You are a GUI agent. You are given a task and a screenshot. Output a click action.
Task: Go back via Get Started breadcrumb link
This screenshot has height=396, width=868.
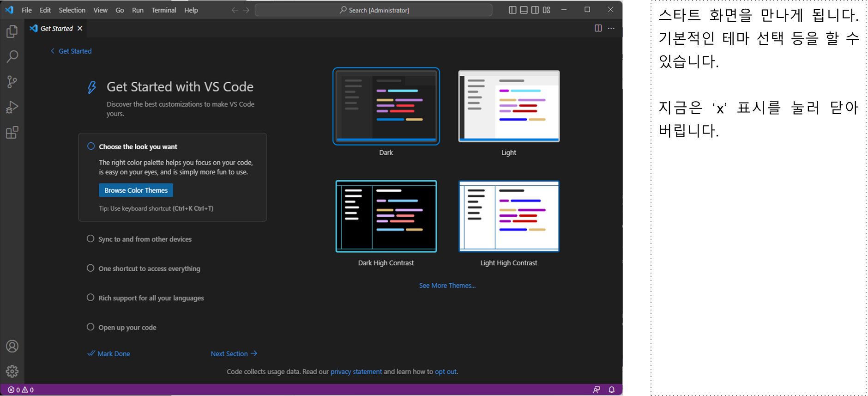coord(71,51)
